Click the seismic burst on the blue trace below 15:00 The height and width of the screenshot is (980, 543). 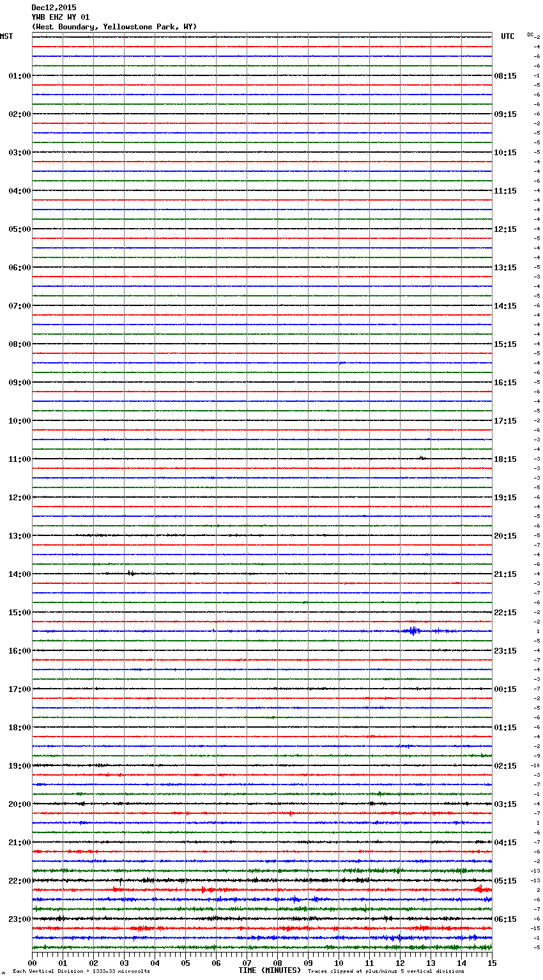pos(413,631)
